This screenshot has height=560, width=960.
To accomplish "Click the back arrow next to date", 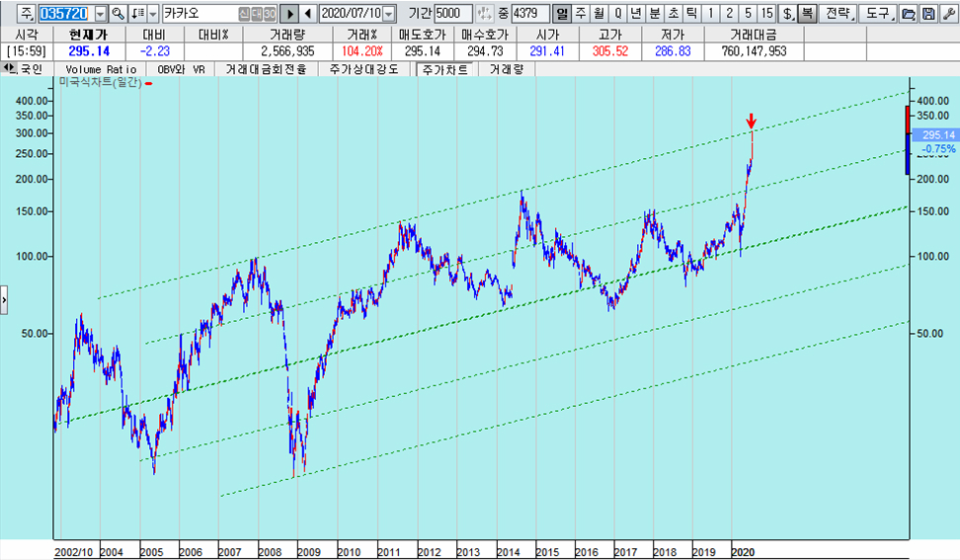I will pos(308,14).
